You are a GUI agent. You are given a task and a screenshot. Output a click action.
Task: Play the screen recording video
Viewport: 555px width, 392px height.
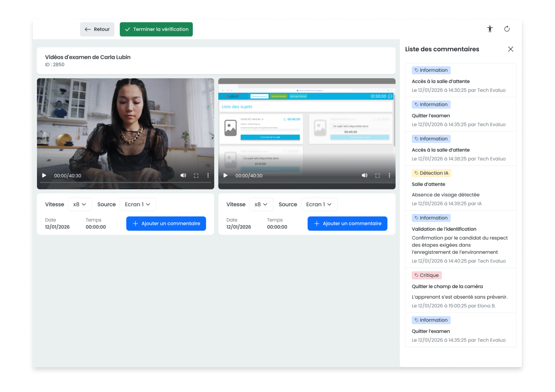225,175
